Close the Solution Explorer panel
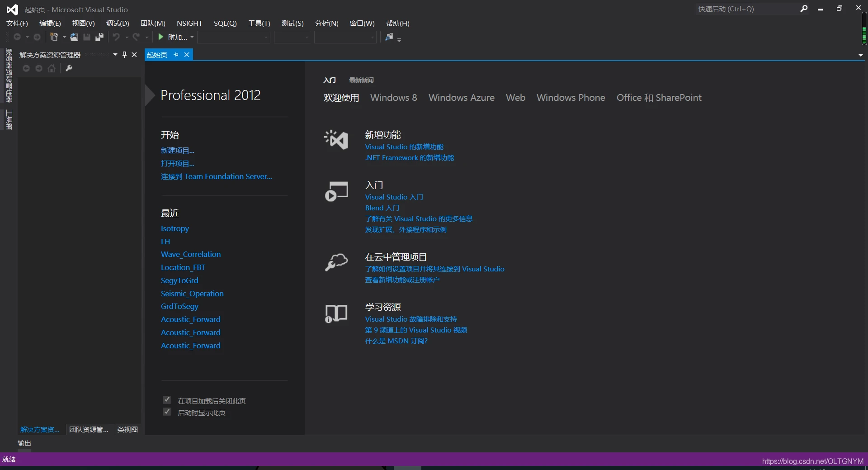868x470 pixels. [x=134, y=55]
